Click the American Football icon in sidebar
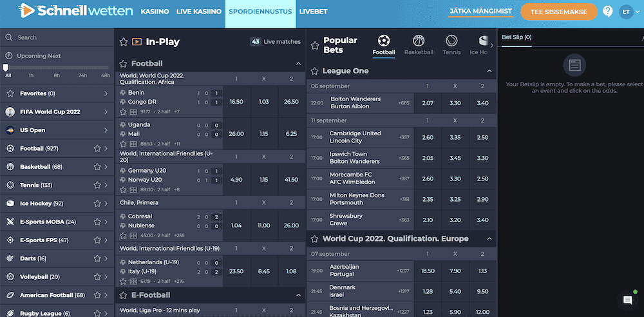644x317 pixels. click(10, 295)
